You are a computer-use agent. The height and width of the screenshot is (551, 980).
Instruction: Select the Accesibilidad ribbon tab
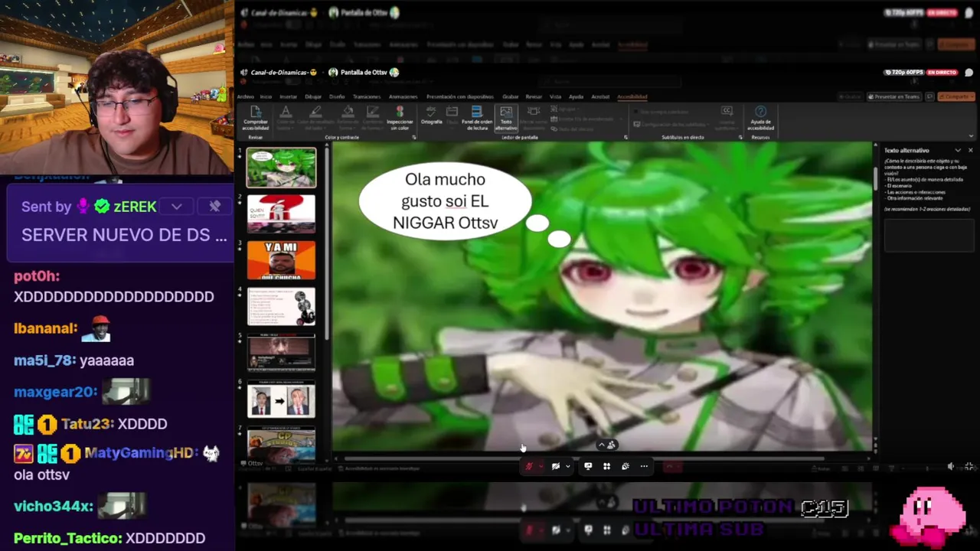[x=632, y=96]
